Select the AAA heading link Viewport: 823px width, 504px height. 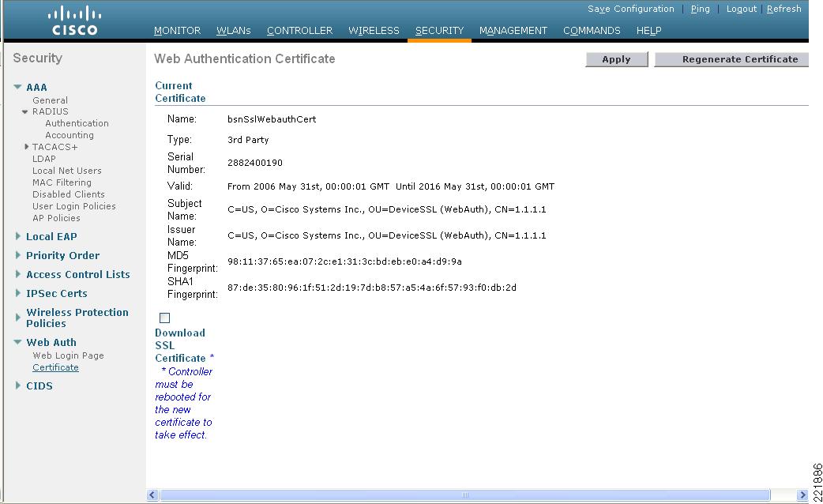pos(36,87)
